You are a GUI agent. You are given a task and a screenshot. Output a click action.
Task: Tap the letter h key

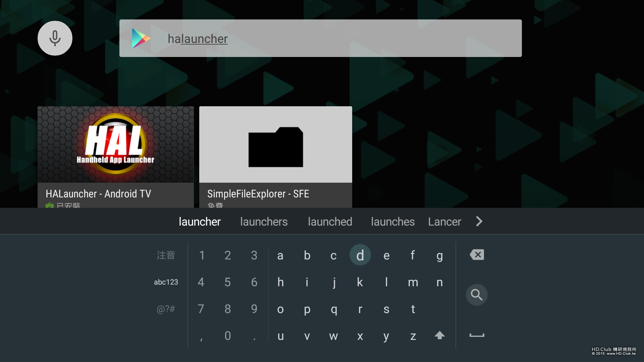point(280,282)
